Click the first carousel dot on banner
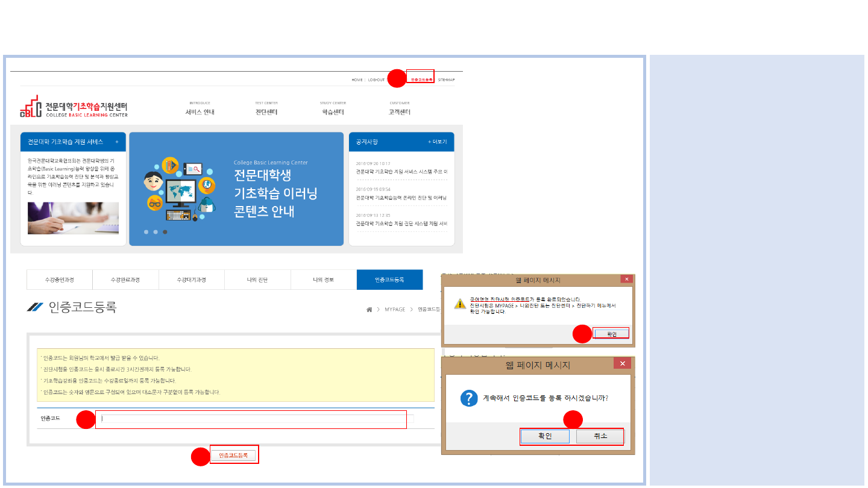The height and width of the screenshot is (488, 868). click(146, 231)
